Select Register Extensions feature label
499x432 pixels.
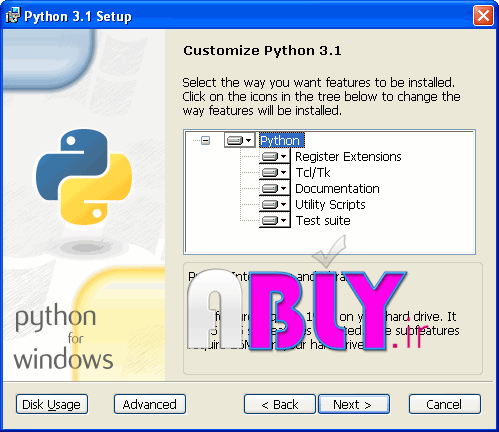pyautogui.click(x=348, y=156)
